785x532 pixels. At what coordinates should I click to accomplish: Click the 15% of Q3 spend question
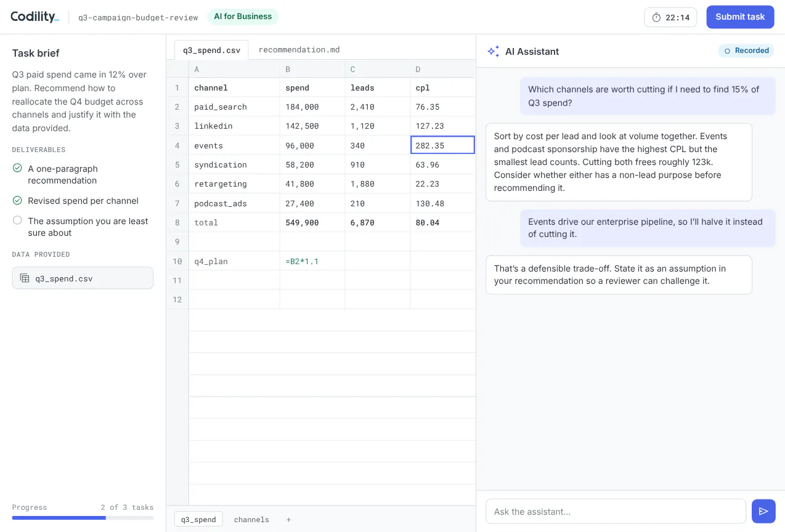click(x=648, y=95)
